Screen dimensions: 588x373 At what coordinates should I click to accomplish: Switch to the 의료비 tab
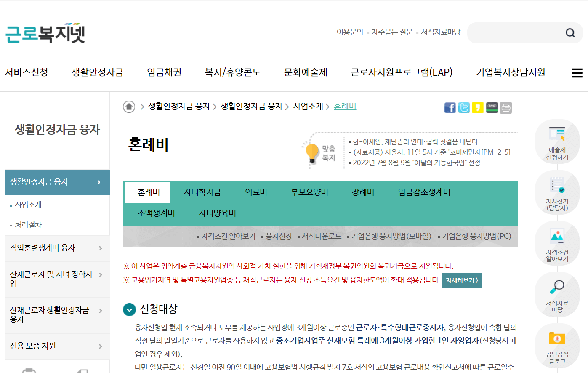coord(256,192)
